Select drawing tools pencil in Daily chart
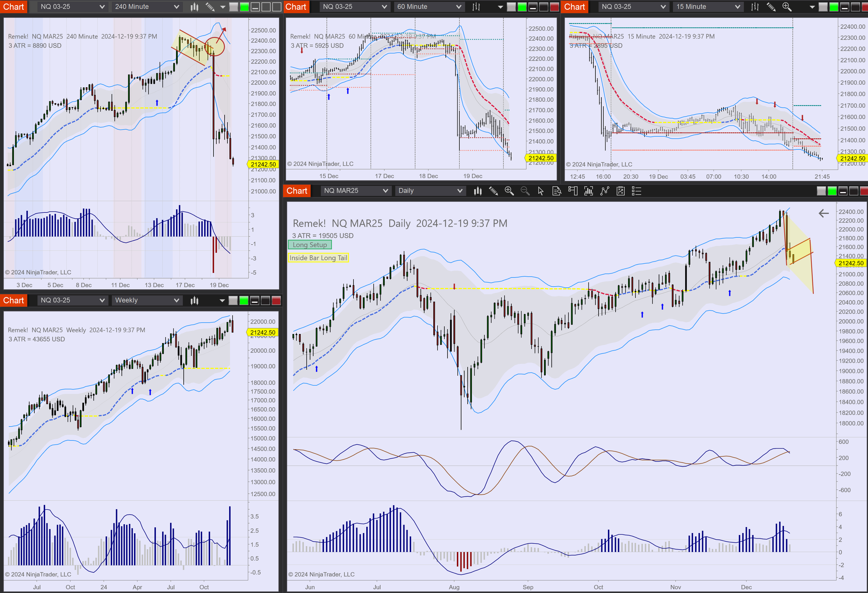Viewport: 868px width, 593px height. (x=493, y=191)
